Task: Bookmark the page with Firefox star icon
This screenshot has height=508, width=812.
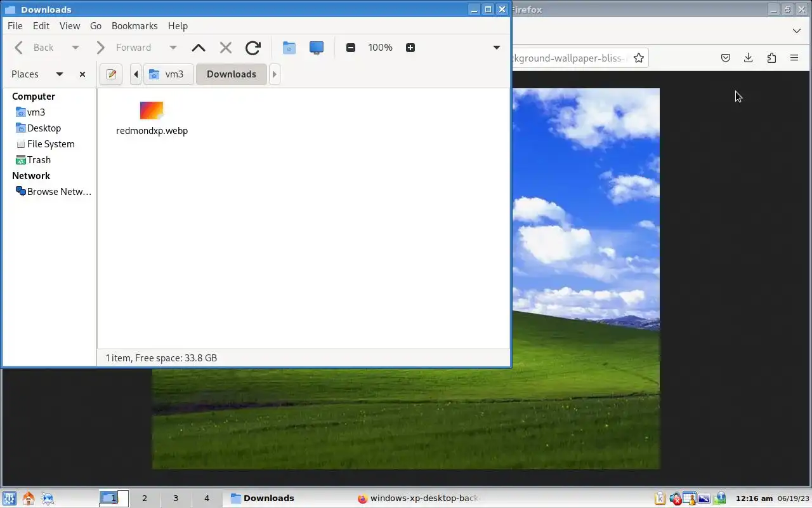Action: [x=639, y=58]
